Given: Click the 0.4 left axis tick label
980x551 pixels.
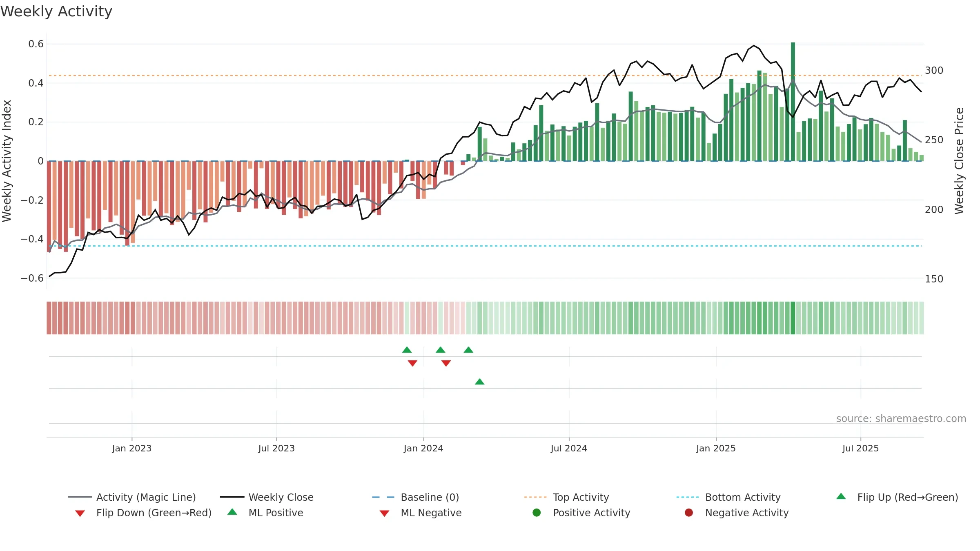Looking at the screenshot, I should pos(36,83).
